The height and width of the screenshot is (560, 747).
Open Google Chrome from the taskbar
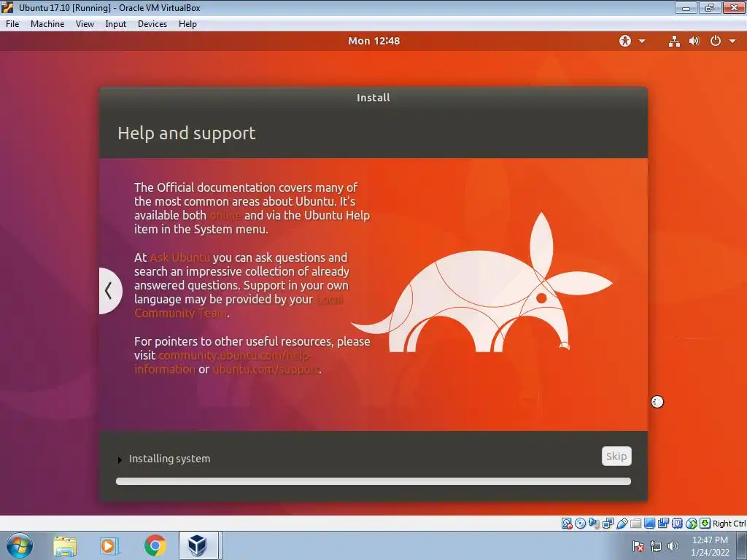(155, 546)
